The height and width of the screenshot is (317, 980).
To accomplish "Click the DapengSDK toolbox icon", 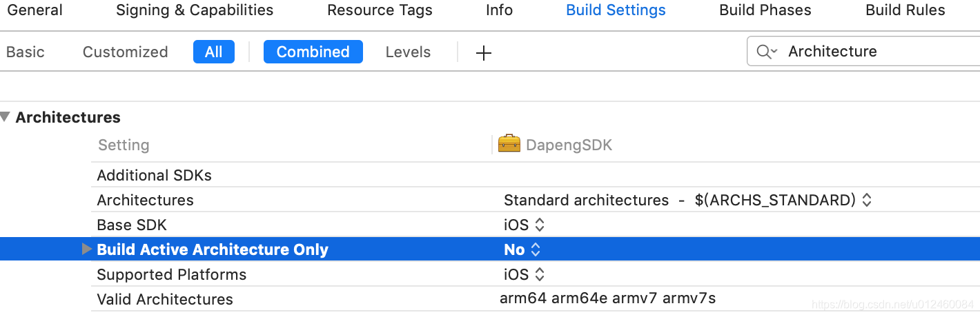I will (509, 144).
